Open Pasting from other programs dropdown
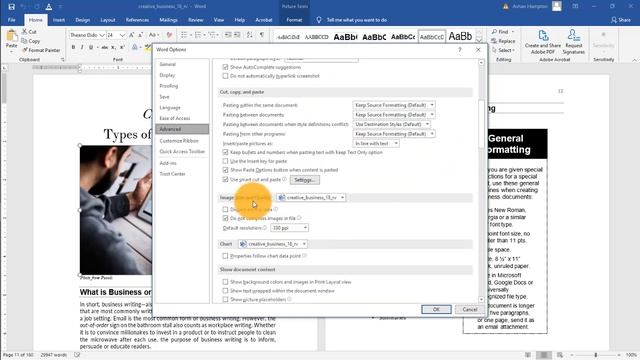 tap(394, 134)
